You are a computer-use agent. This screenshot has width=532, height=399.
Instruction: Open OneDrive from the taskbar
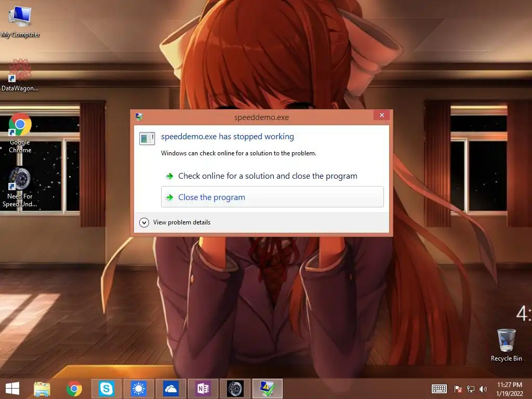tap(170, 389)
